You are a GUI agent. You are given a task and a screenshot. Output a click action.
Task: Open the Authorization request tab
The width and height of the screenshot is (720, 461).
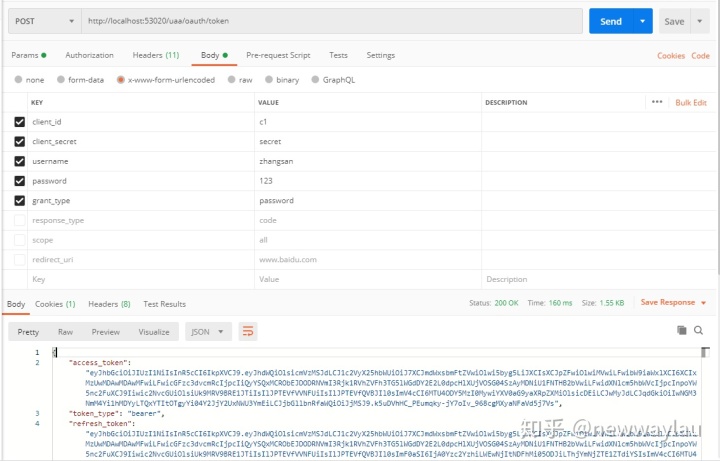coord(89,55)
